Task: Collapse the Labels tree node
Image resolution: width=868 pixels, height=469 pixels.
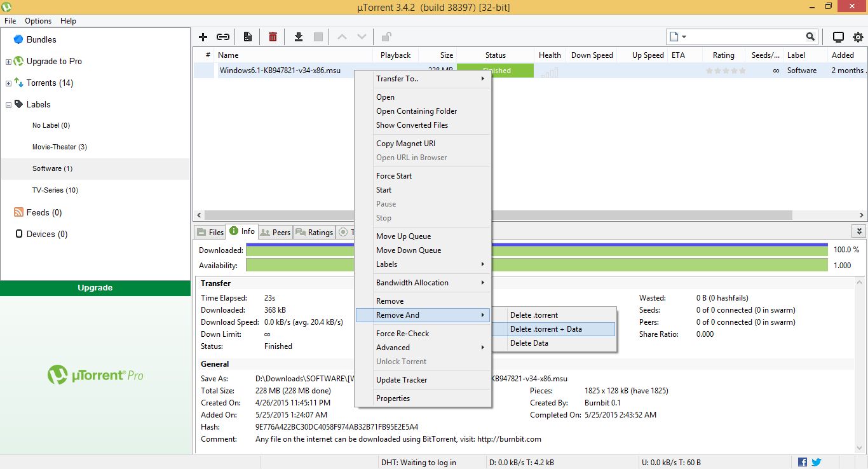Action: [x=8, y=105]
